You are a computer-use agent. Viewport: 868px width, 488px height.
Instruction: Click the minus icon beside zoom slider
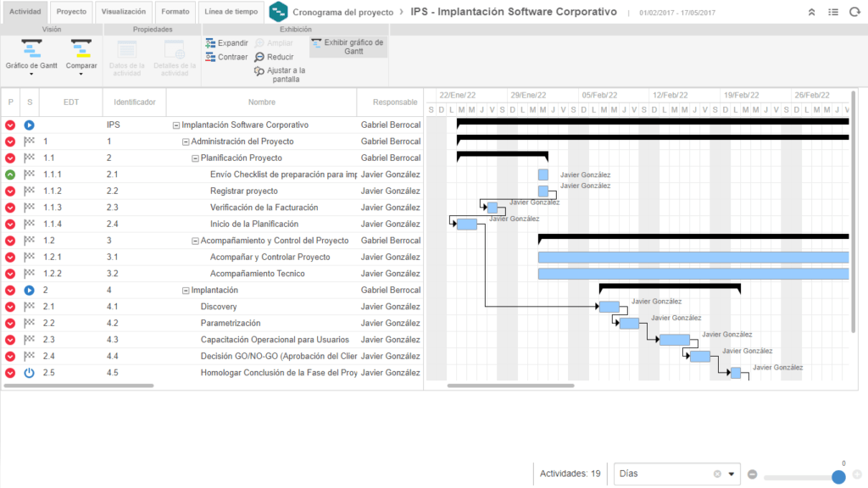pos(753,474)
